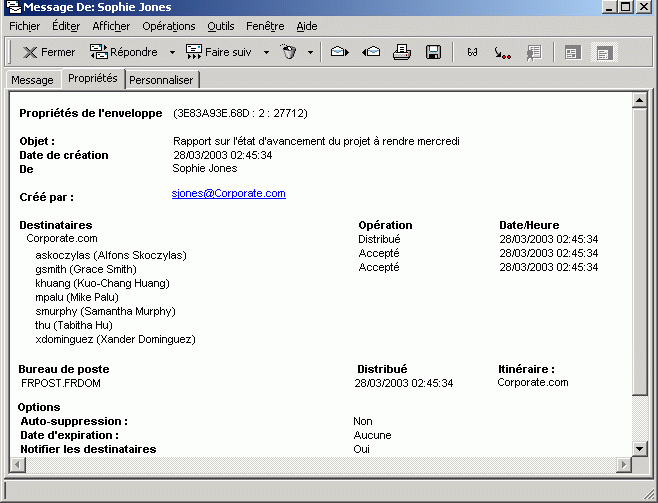This screenshot has width=658, height=503.
Task: Click recipient gsmith (Grace Smith)
Action: coord(86,269)
